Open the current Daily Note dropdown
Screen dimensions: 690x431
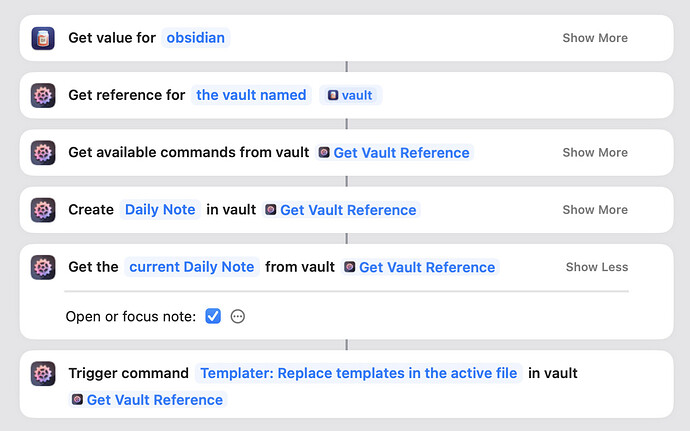[192, 267]
